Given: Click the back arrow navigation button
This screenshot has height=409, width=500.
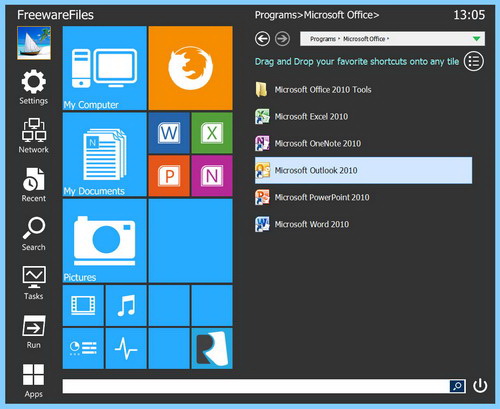Looking at the screenshot, I should click(262, 39).
